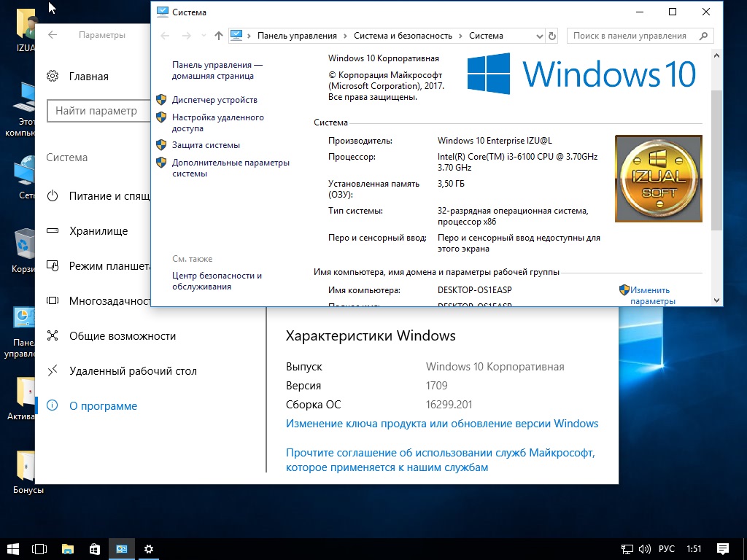Click the OS build value 16299.201

(449, 405)
